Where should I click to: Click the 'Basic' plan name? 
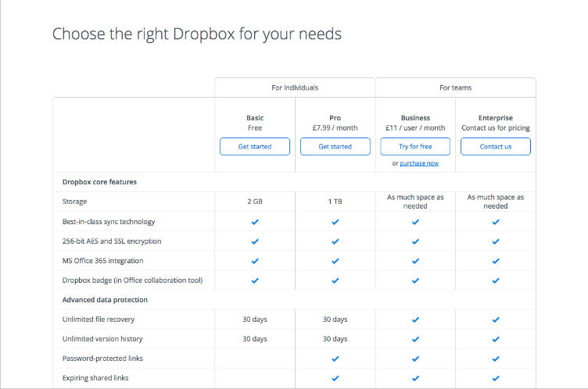[255, 118]
